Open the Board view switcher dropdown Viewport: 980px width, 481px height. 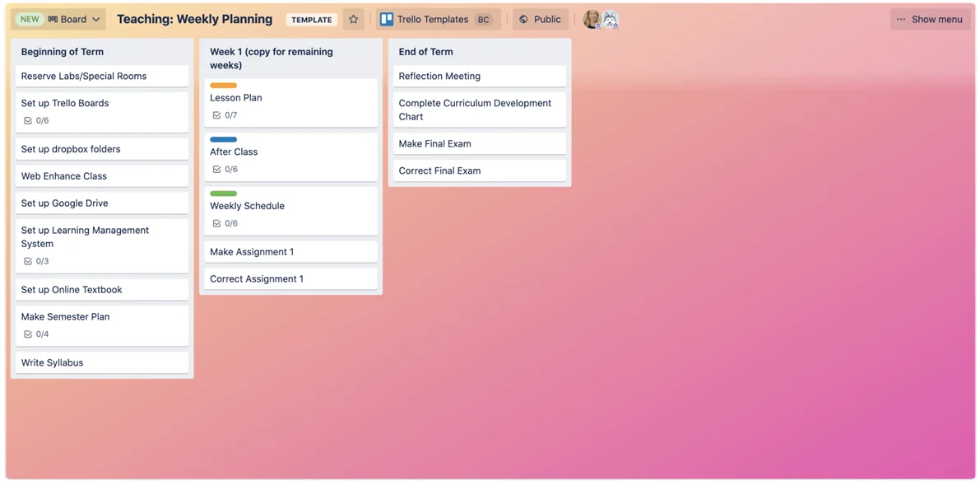58,20
